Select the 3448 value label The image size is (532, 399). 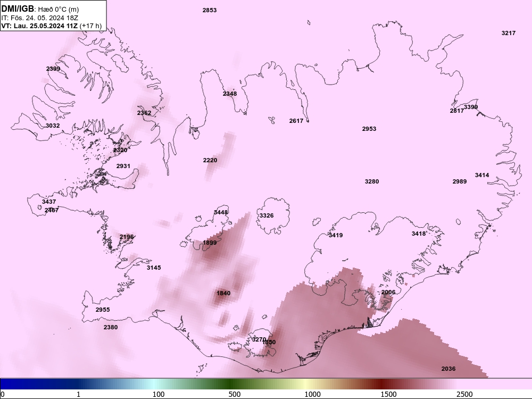point(221,212)
